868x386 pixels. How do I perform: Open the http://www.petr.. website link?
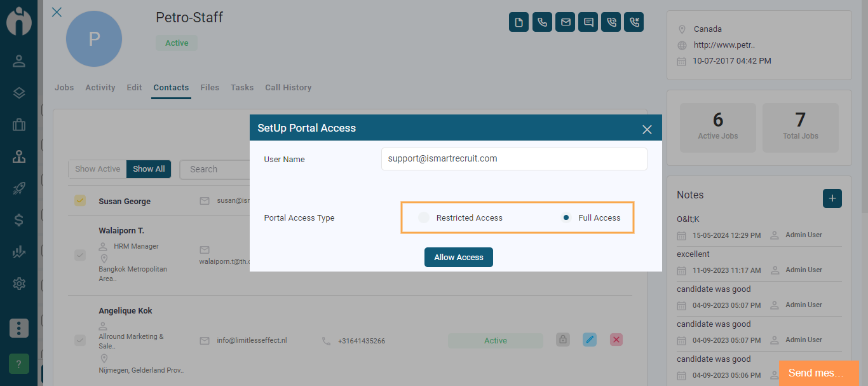tap(724, 45)
